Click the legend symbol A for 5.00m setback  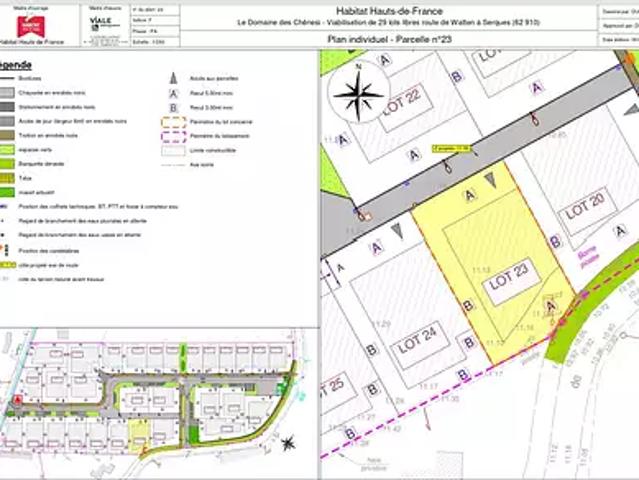[x=173, y=94]
